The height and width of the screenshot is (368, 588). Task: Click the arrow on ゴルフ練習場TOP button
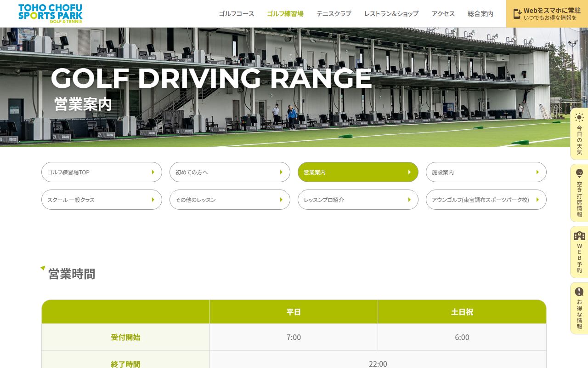tap(153, 172)
